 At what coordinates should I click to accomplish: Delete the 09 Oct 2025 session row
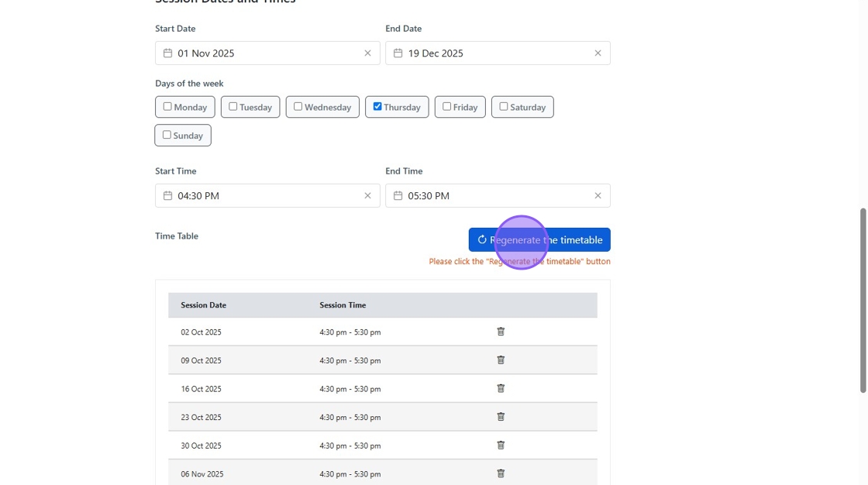(x=501, y=360)
